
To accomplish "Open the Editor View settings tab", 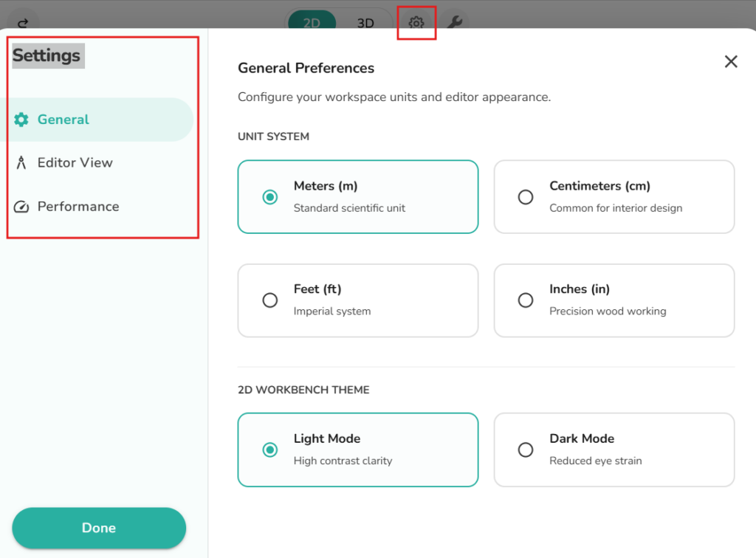I will 75,163.
